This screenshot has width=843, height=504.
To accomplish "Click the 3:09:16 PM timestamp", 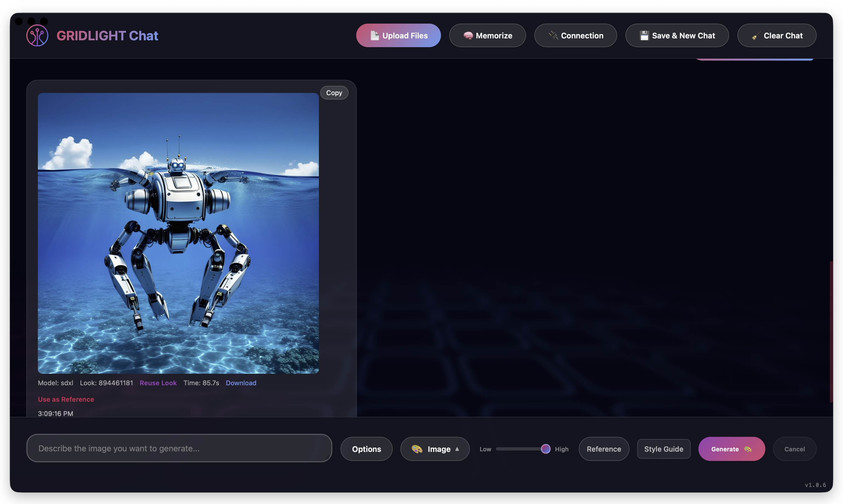I will tap(55, 413).
